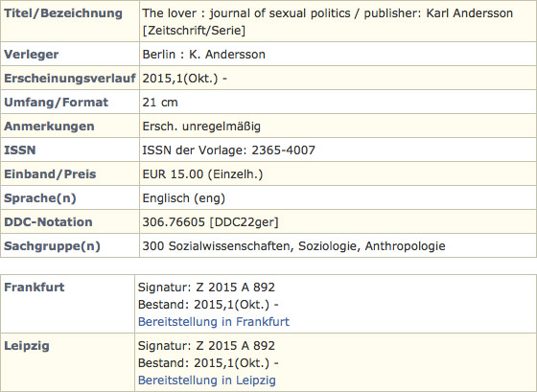Click the Titel/Bezeichnung row label

(63, 13)
